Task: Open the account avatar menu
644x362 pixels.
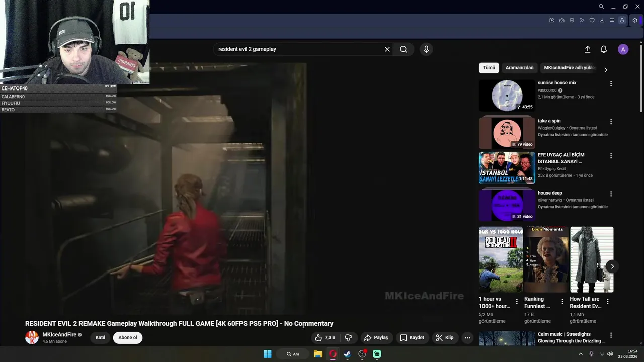Action: coord(623,49)
